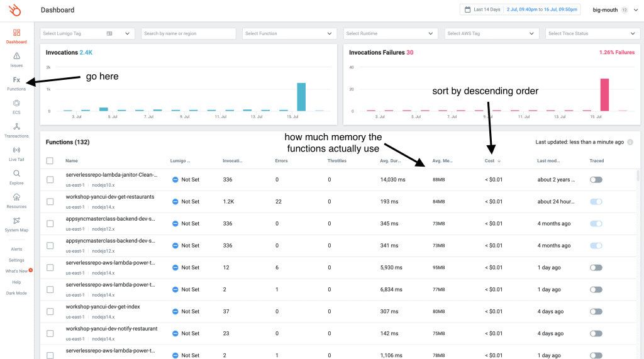Open the Explore search icon
The height and width of the screenshot is (359, 644).
click(x=16, y=177)
